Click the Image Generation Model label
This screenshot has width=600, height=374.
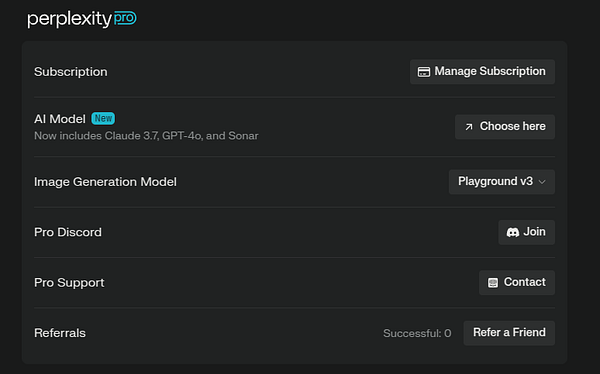[105, 182]
